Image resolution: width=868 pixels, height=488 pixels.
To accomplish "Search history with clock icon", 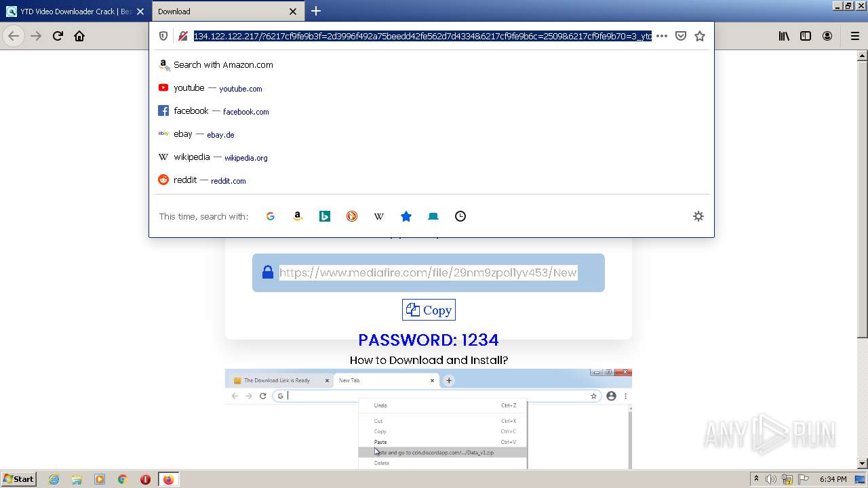I will click(x=460, y=216).
